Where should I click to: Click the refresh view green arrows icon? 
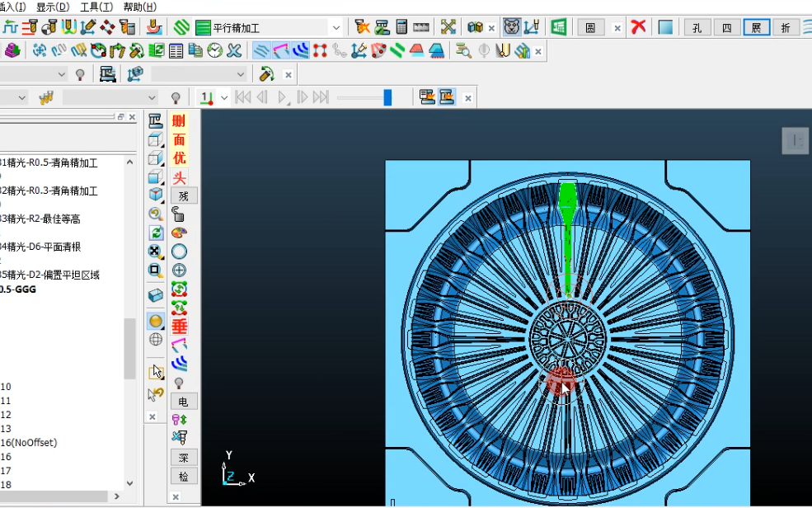click(155, 233)
